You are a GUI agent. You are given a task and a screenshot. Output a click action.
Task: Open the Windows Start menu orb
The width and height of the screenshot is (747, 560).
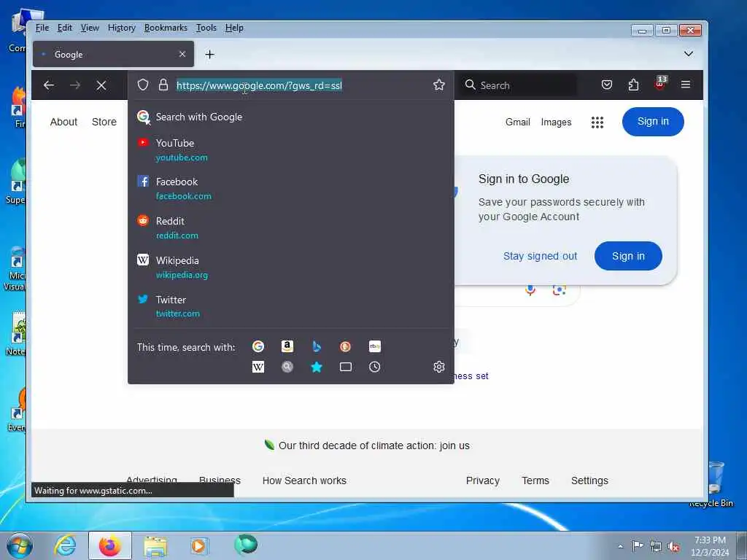20,545
